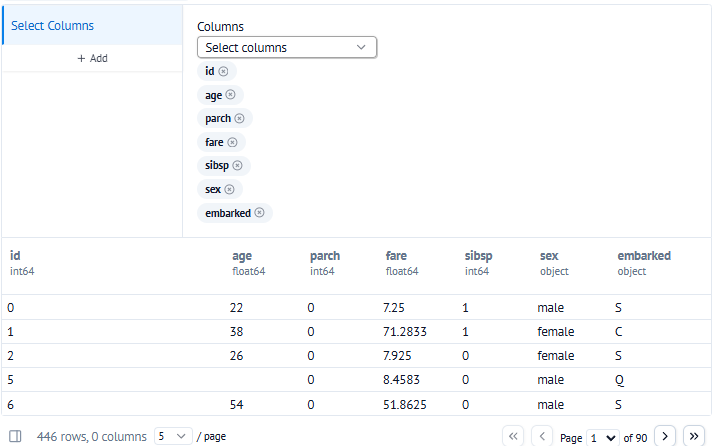Select the fare value 8.4583

pyautogui.click(x=401, y=380)
